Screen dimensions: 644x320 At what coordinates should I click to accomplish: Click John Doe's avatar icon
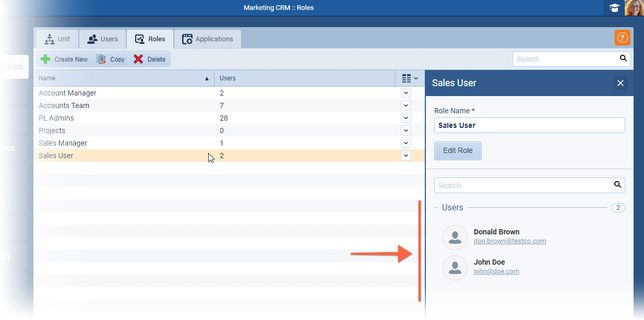pyautogui.click(x=455, y=268)
